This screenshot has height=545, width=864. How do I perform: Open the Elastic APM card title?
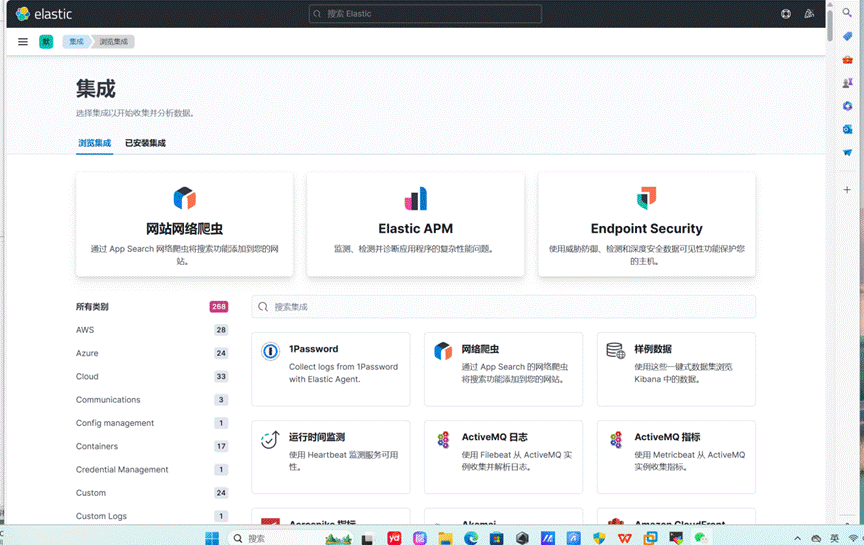(415, 228)
